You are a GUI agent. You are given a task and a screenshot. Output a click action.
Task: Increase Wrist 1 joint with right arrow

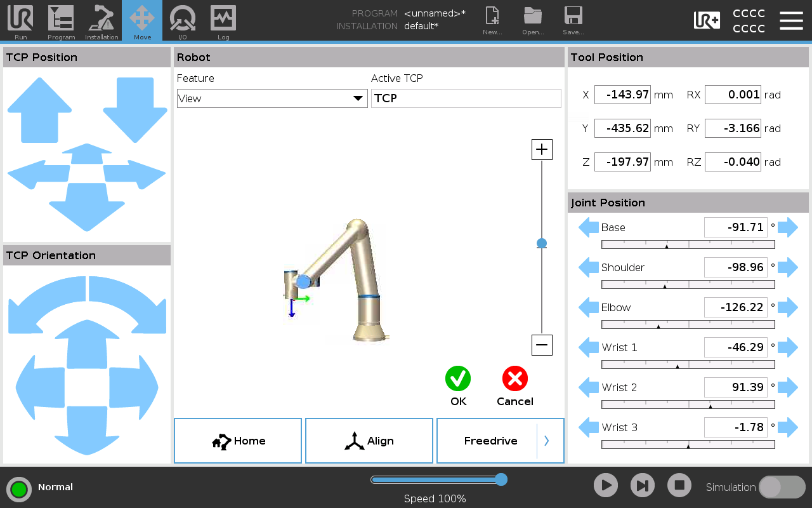(788, 347)
